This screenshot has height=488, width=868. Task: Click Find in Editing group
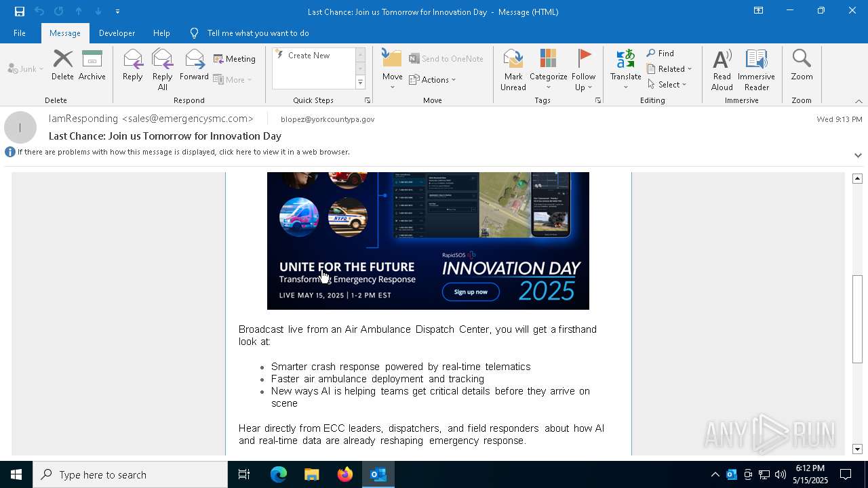coord(660,54)
